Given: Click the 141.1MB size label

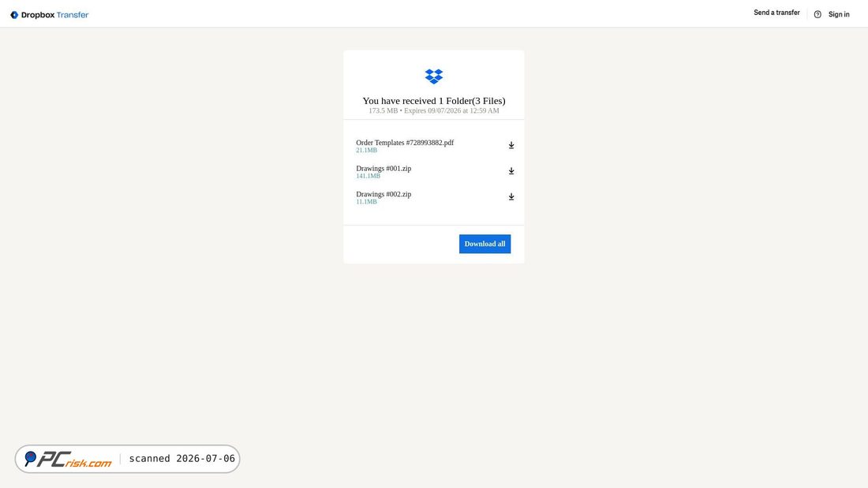Looking at the screenshot, I should tap(369, 176).
